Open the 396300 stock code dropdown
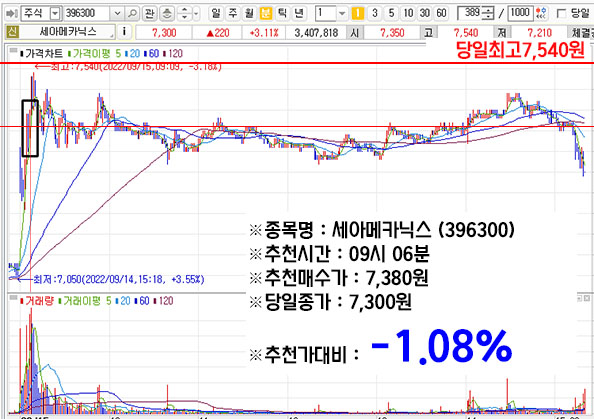The image size is (594, 419). pos(117,14)
